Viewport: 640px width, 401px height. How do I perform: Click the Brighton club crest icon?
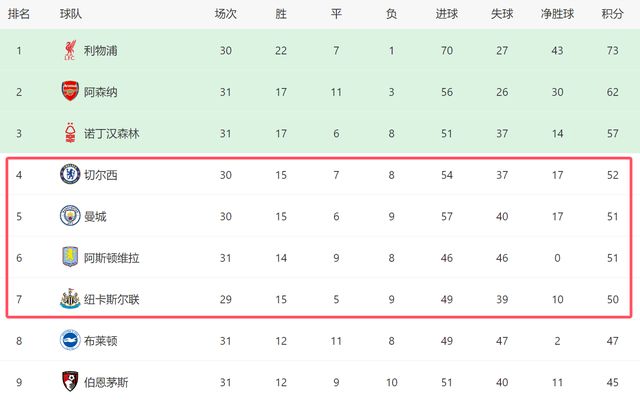coord(69,340)
